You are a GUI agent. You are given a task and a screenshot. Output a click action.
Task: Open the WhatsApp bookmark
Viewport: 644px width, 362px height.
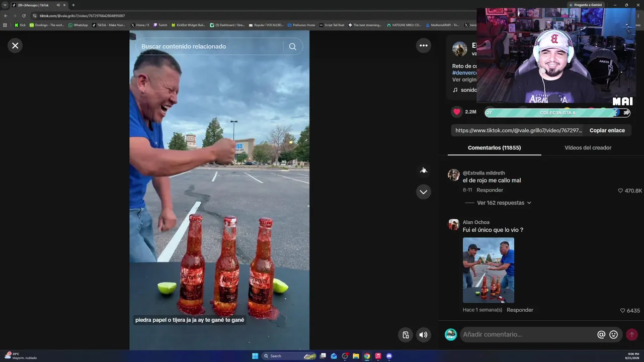[78, 25]
